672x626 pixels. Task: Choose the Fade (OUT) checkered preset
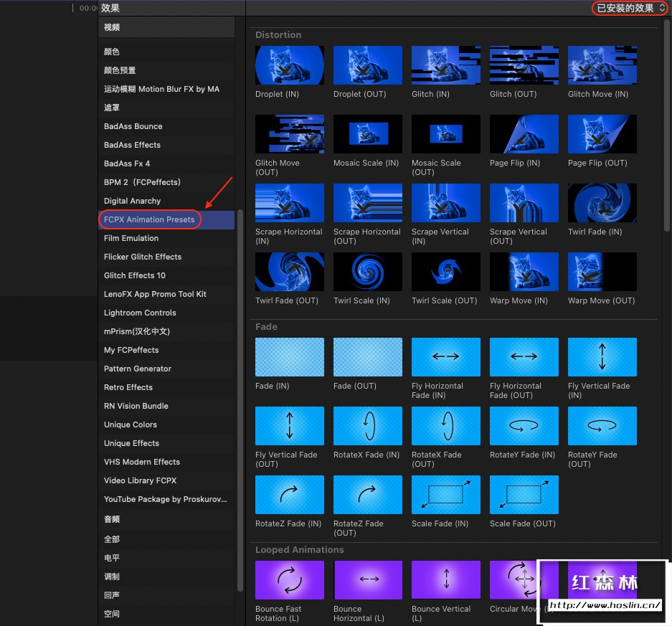coord(368,357)
